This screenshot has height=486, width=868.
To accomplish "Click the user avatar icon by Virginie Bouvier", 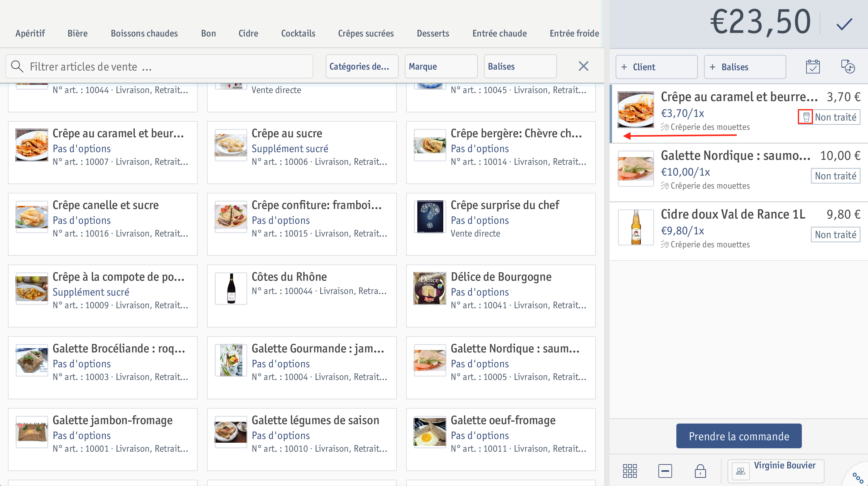I will 740,471.
